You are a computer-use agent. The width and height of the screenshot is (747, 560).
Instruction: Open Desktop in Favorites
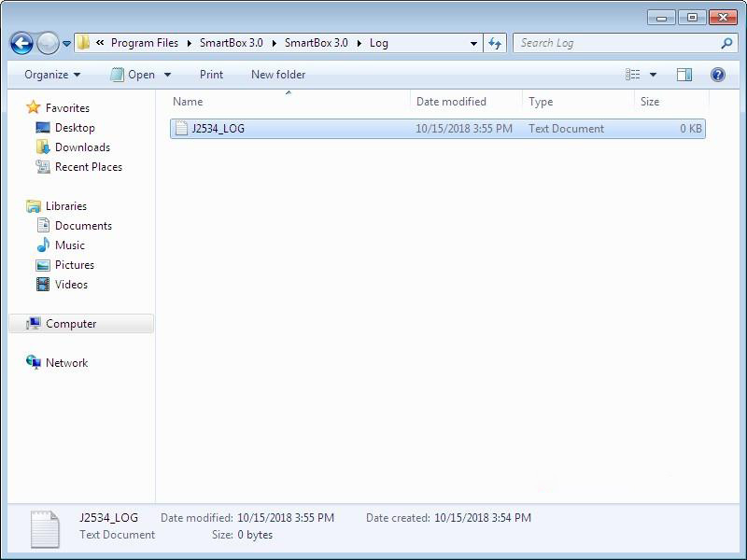(x=75, y=128)
